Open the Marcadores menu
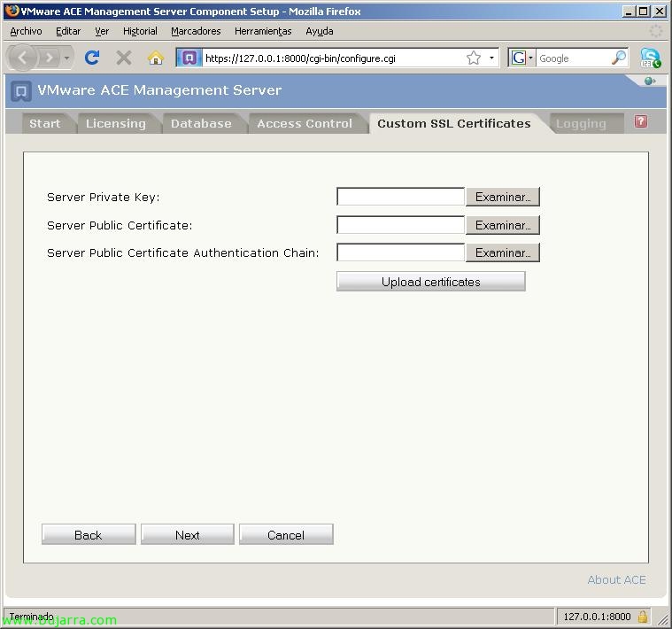672x629 pixels. tap(196, 31)
